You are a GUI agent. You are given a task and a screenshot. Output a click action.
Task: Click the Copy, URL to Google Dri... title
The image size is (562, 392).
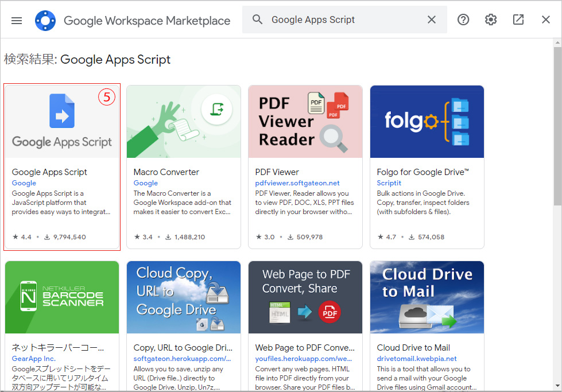[x=183, y=348]
